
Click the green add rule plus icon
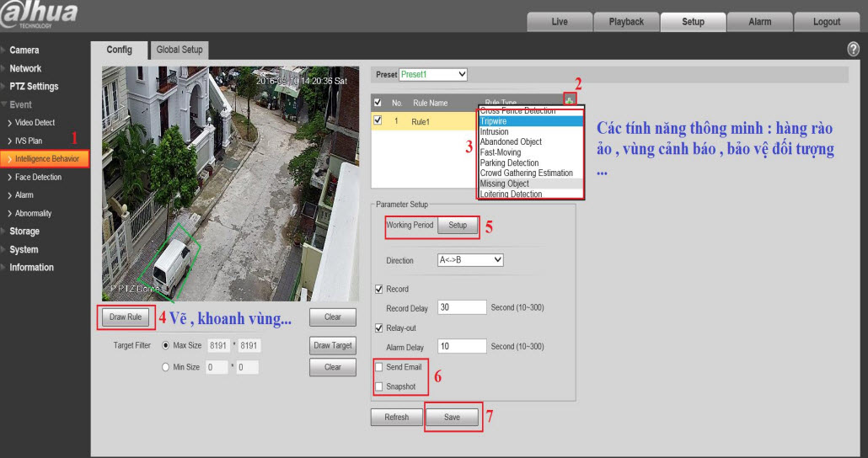(x=570, y=102)
